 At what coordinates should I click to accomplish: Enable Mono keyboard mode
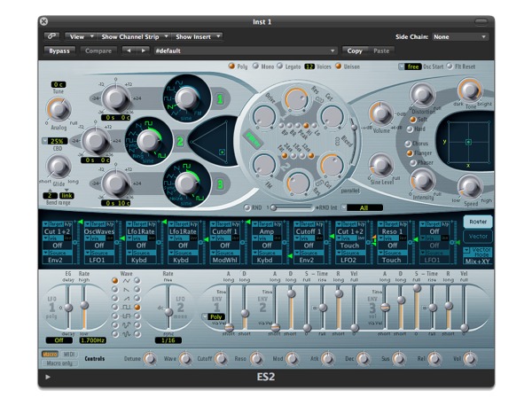255,66
